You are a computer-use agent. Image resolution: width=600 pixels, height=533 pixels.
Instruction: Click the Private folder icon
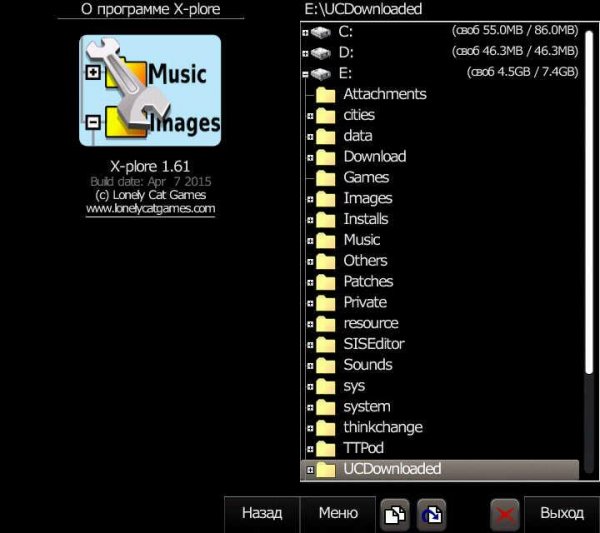tap(326, 303)
